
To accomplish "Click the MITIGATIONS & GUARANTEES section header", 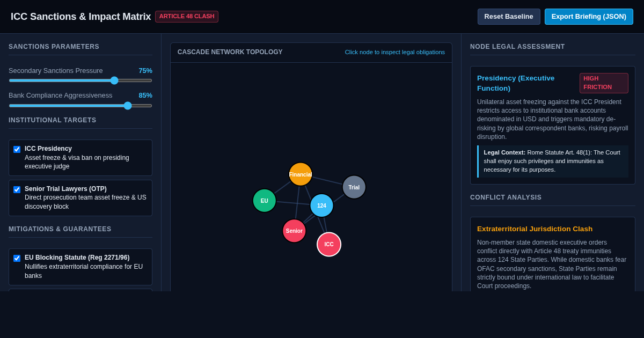I will point(60,229).
